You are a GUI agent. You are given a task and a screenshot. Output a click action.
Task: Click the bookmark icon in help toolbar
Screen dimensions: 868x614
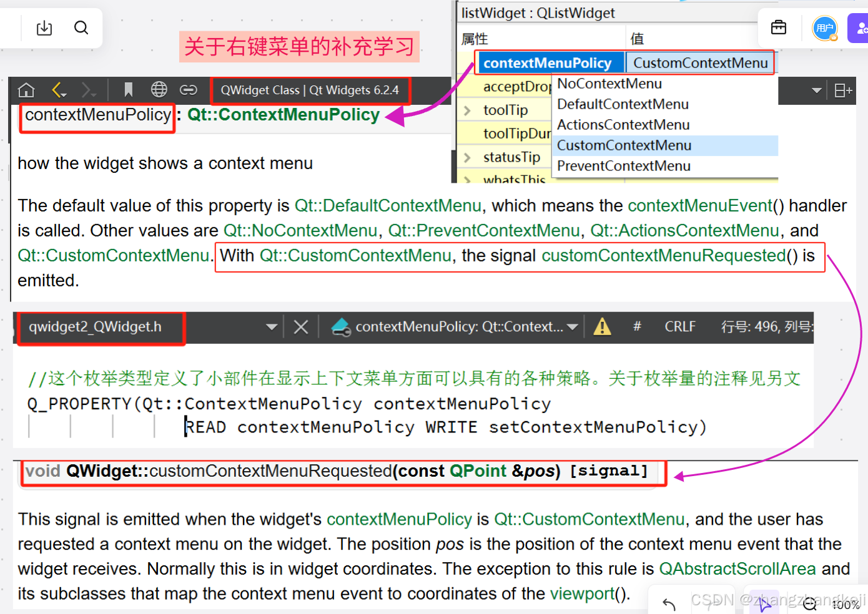coord(128,90)
